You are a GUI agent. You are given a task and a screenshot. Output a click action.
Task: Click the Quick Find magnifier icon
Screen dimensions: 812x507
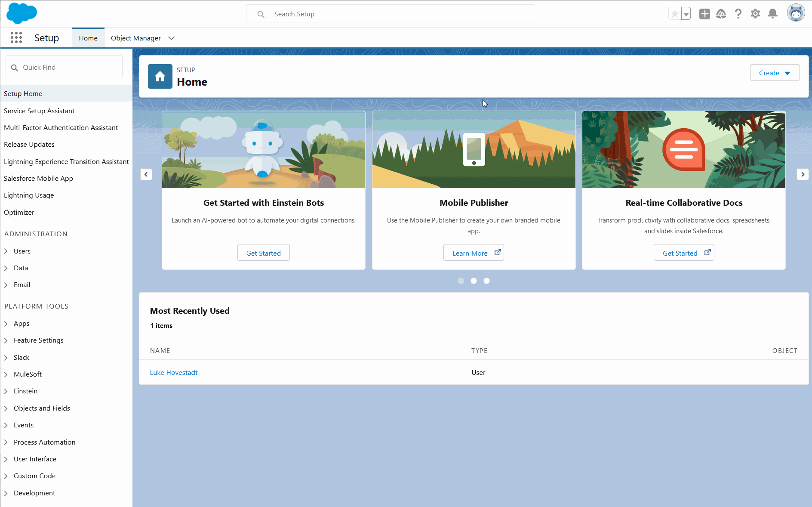coord(15,68)
